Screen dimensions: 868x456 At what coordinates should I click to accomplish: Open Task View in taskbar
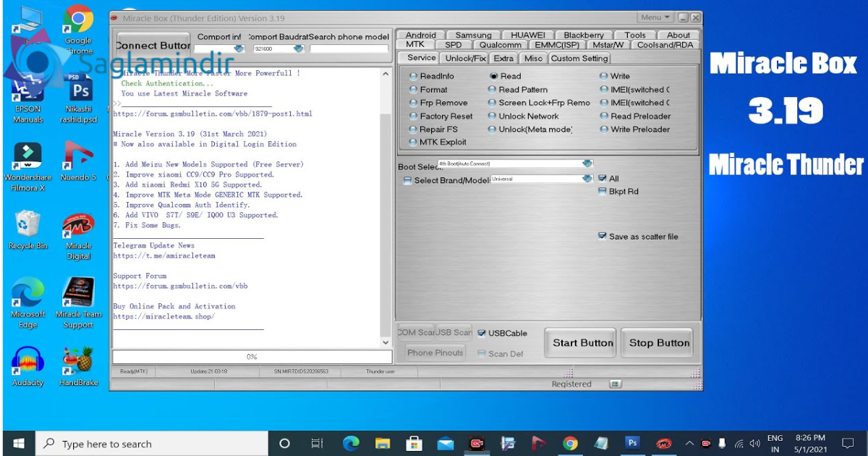pos(317,443)
